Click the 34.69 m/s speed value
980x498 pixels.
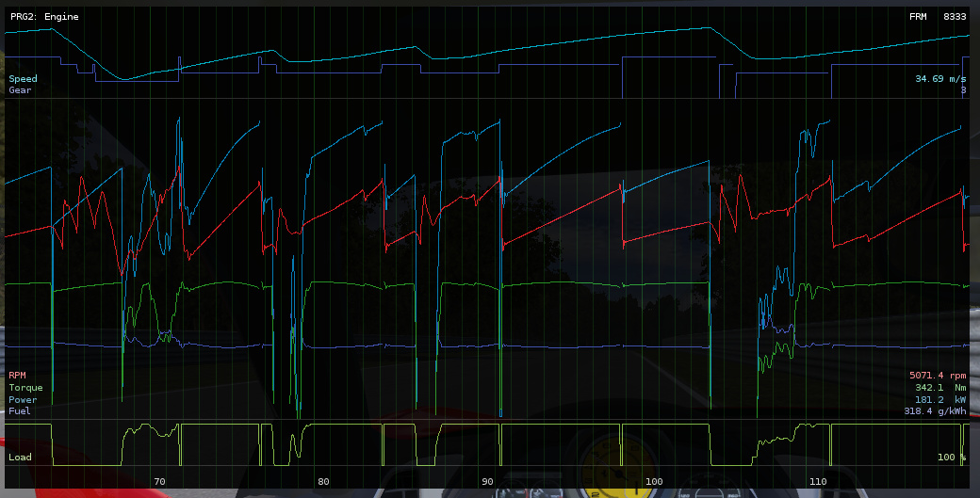[x=940, y=79]
